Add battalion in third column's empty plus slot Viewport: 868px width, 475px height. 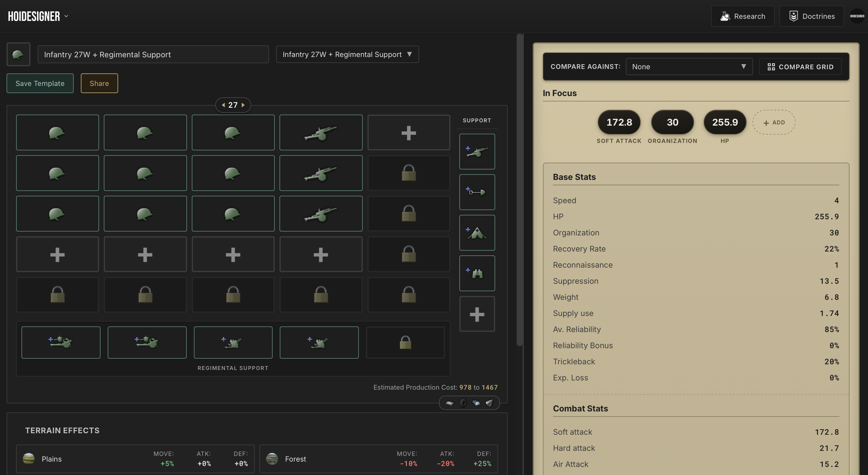233,254
